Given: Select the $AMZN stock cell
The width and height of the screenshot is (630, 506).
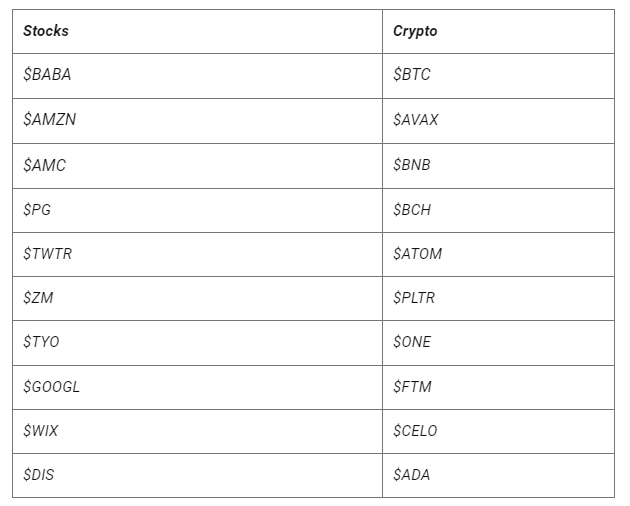Looking at the screenshot, I should pos(197,121).
